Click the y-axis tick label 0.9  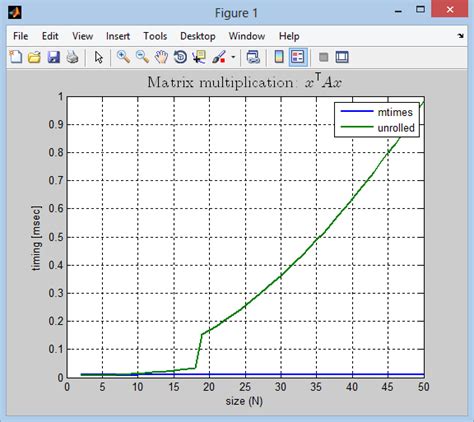[56, 125]
